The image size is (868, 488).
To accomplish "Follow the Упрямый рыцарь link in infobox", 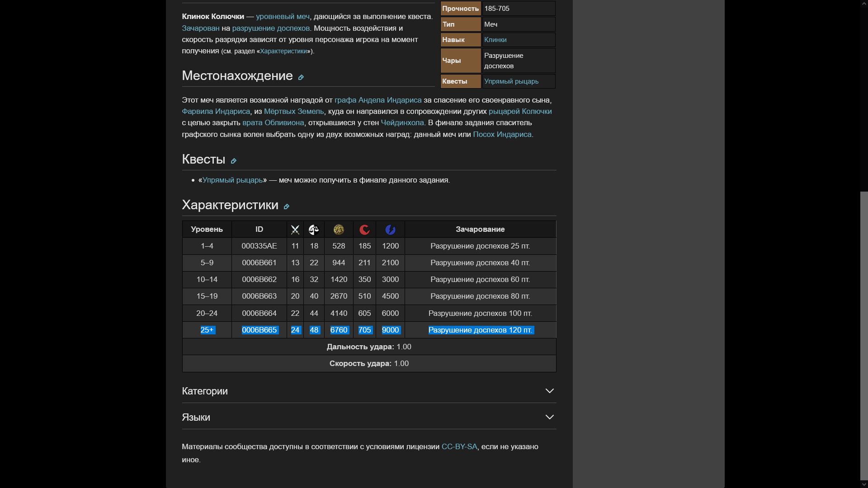I will click(511, 81).
